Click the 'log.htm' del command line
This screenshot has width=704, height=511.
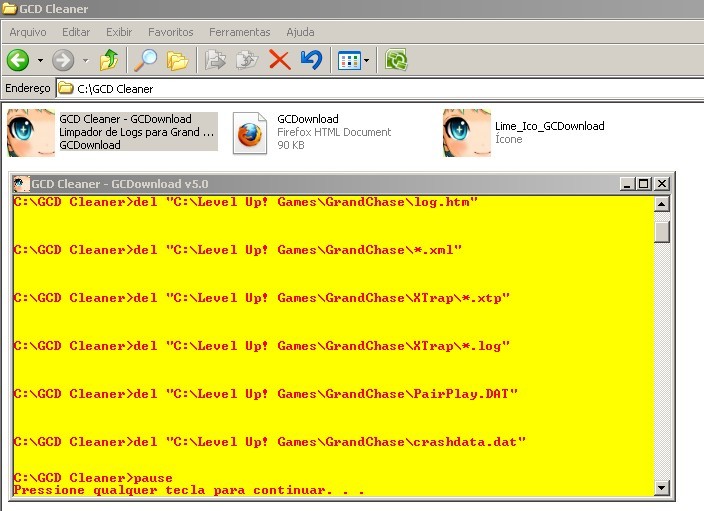coord(246,202)
